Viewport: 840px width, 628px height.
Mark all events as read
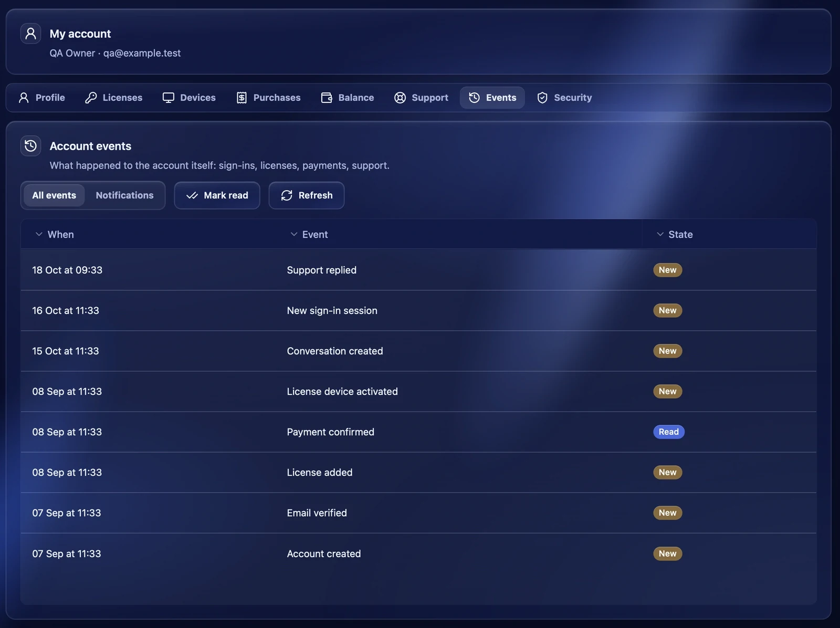point(217,195)
